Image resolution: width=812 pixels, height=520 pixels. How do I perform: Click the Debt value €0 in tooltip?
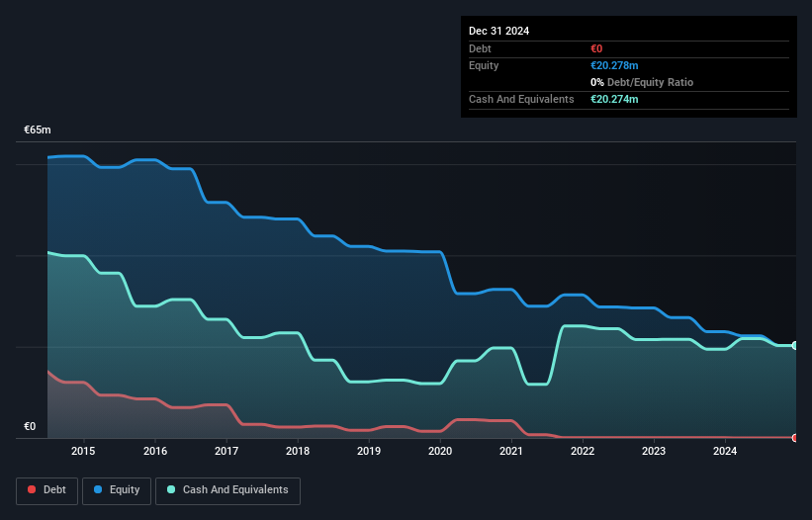[x=596, y=48]
